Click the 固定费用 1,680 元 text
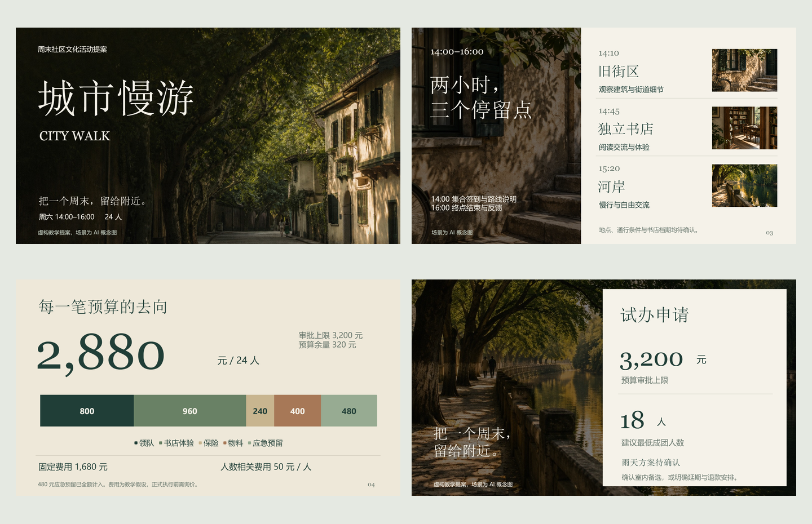The image size is (812, 524). (x=73, y=467)
